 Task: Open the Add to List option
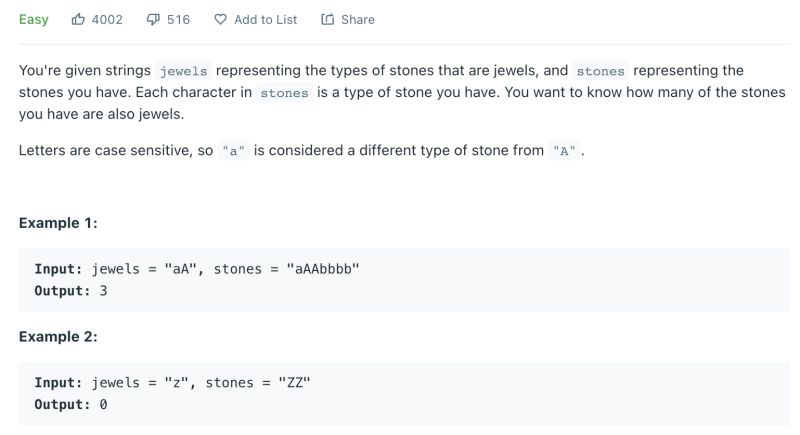point(265,19)
